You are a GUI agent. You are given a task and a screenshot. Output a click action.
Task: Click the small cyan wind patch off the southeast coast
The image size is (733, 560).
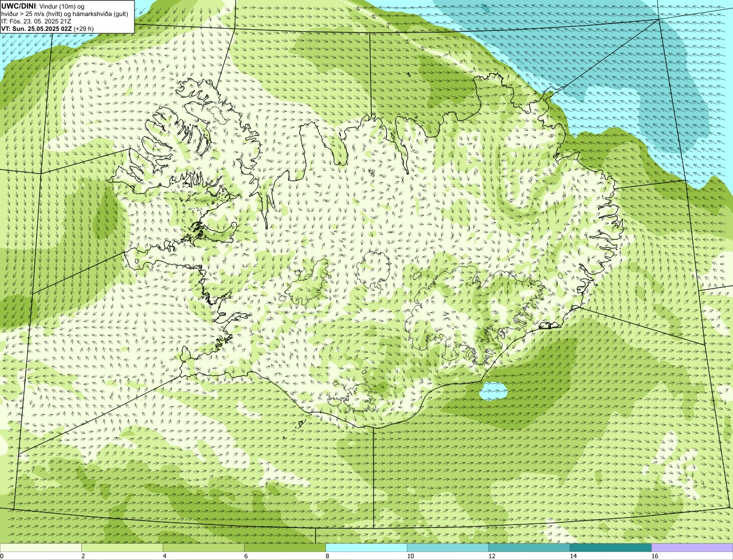493,392
